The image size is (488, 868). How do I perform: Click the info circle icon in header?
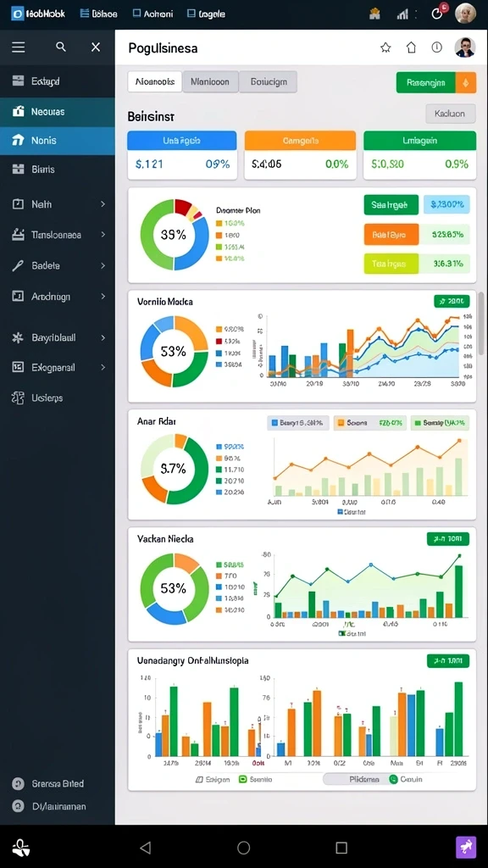437,47
